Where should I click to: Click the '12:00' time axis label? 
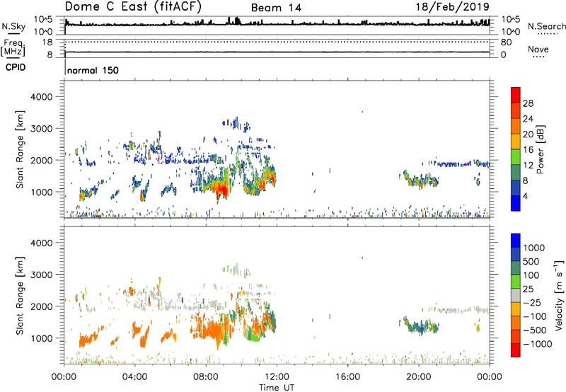pos(277,377)
